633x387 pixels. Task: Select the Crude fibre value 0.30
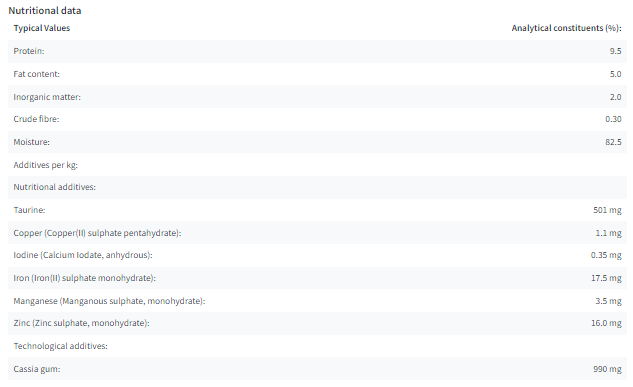[x=613, y=119]
